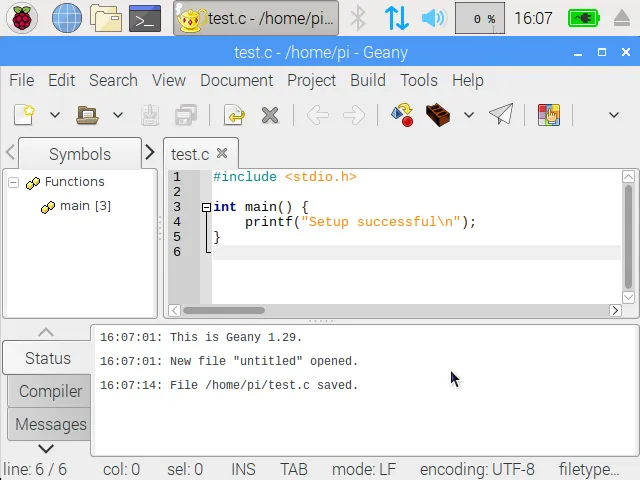
Task: Move down through message window tabs
Action: tap(46, 449)
